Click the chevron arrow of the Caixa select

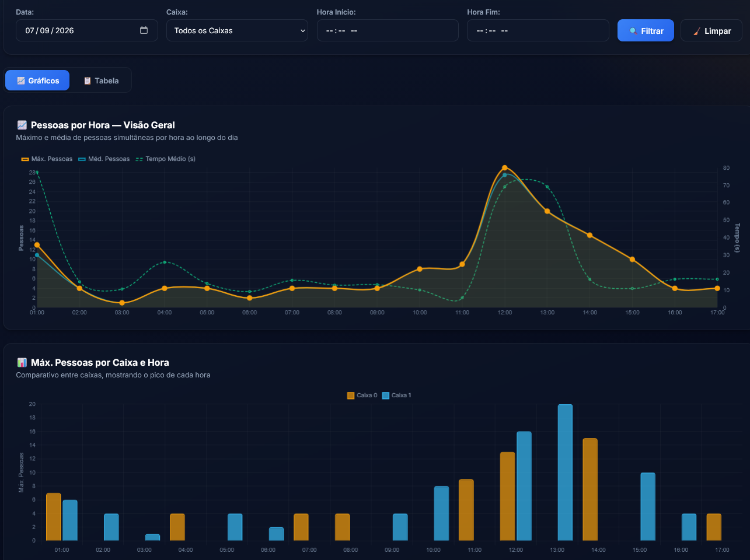click(x=303, y=30)
